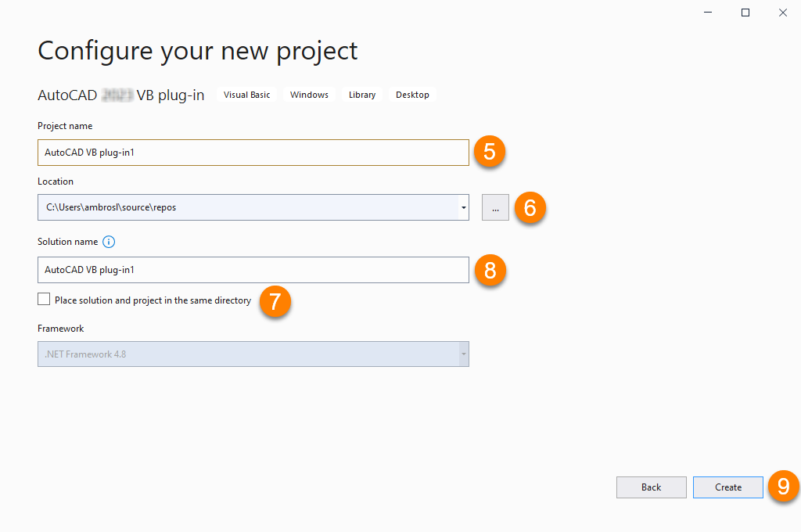Focus the Project name text field
This screenshot has width=801, height=532.
(x=253, y=153)
